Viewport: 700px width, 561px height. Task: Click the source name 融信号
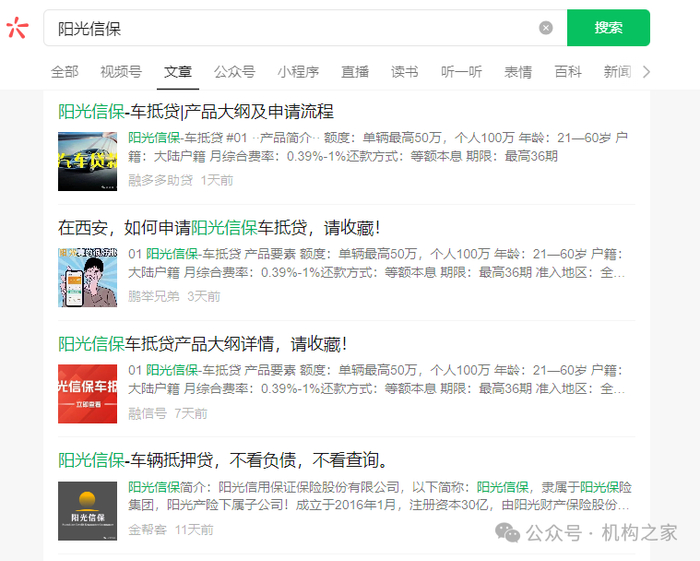click(147, 414)
